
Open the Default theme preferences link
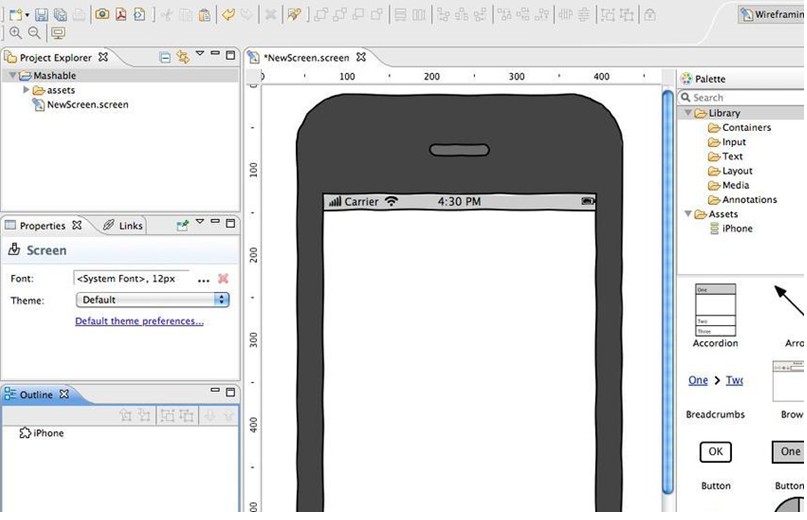[139, 321]
